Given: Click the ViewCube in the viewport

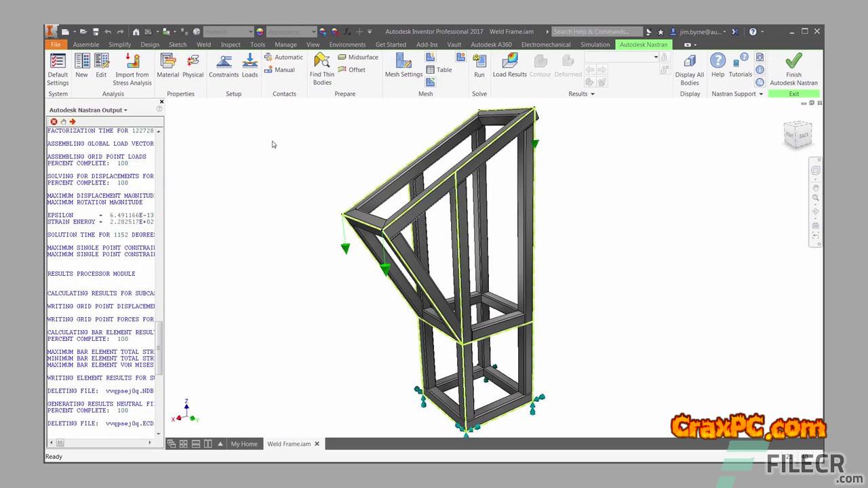Looking at the screenshot, I should 797,134.
